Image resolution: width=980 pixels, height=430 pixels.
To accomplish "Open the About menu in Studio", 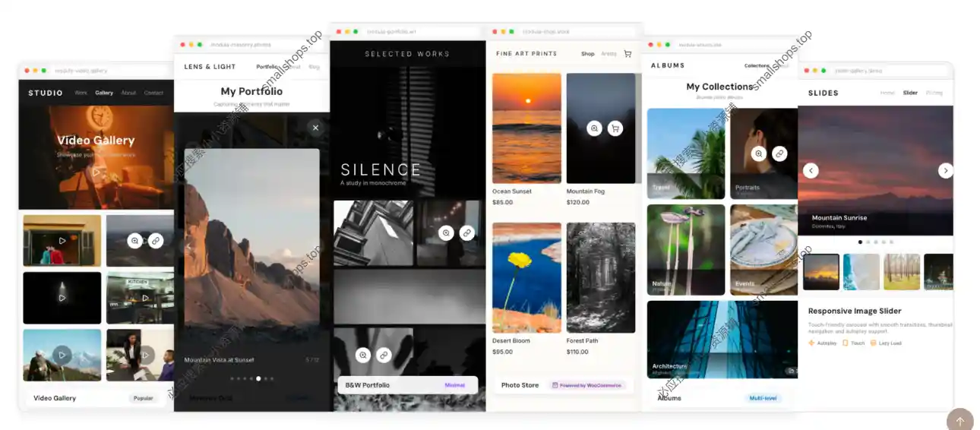I will 128,93.
